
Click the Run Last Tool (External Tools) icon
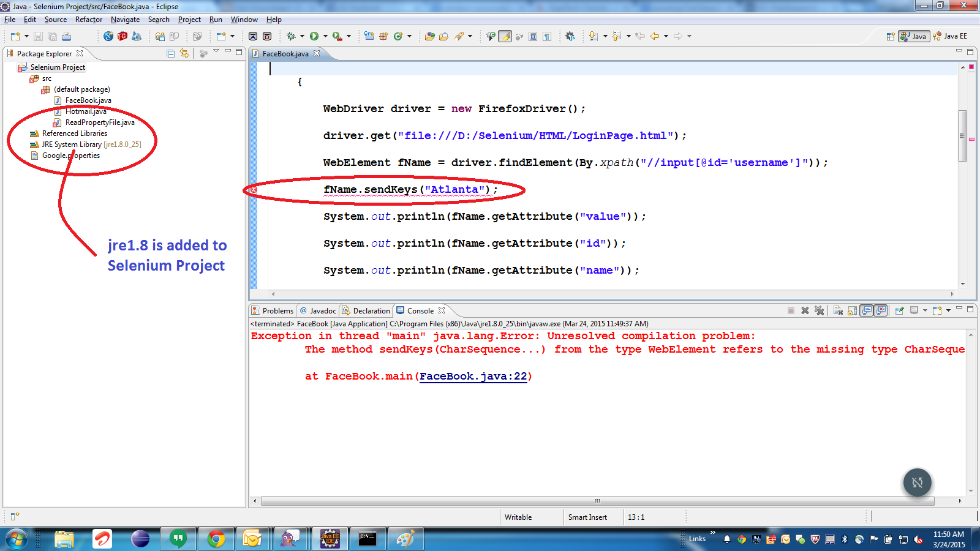tap(337, 36)
